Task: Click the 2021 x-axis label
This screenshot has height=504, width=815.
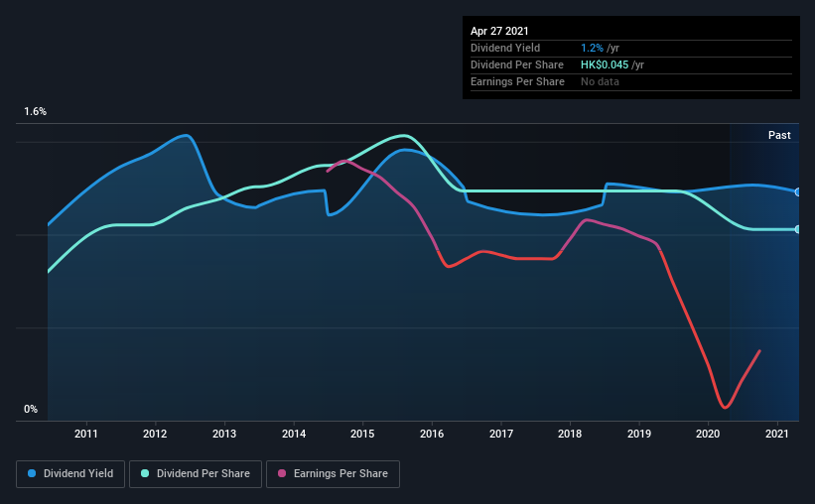Action: click(x=777, y=434)
